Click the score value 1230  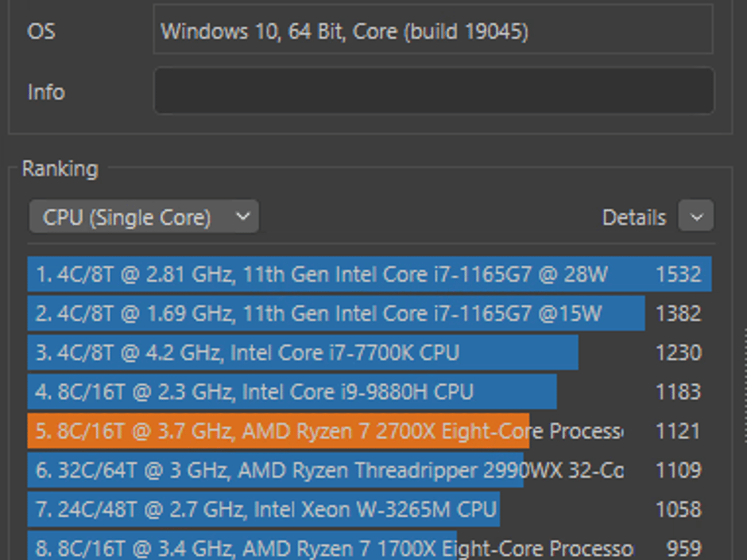click(x=678, y=353)
